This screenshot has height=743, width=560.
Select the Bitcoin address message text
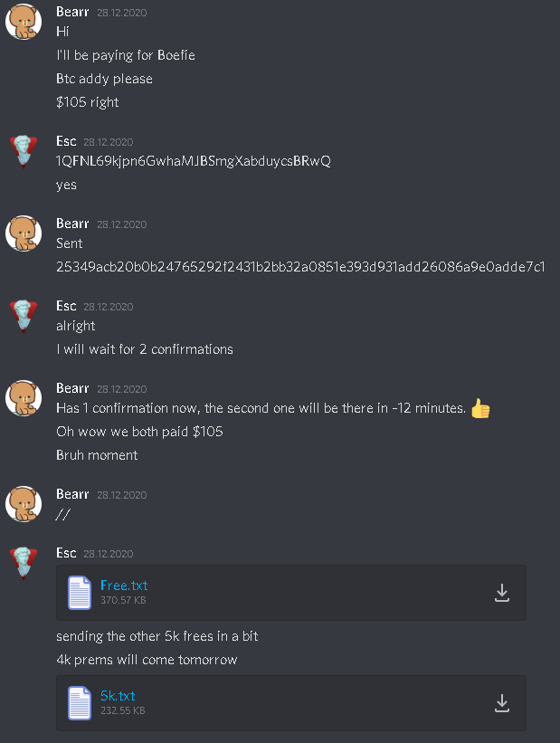(x=194, y=161)
